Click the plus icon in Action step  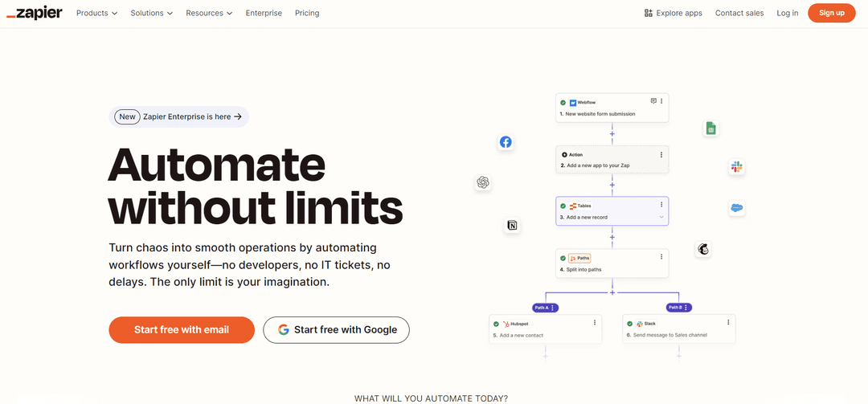click(565, 155)
